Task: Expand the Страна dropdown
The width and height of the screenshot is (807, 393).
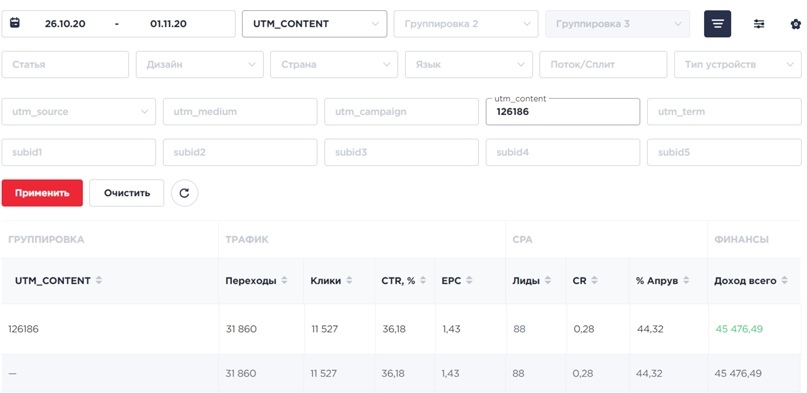Action: pos(334,64)
